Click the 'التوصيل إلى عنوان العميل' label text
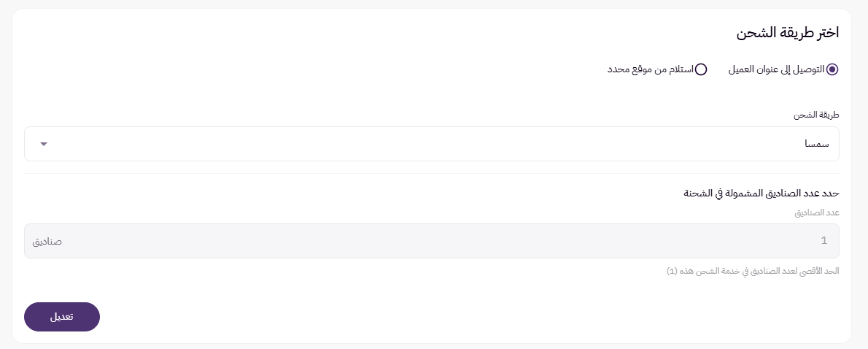The height and width of the screenshot is (349, 868). (777, 70)
